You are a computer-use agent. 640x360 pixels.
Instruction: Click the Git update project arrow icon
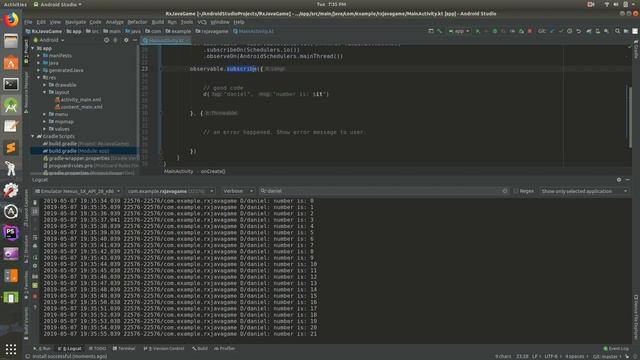point(552,31)
